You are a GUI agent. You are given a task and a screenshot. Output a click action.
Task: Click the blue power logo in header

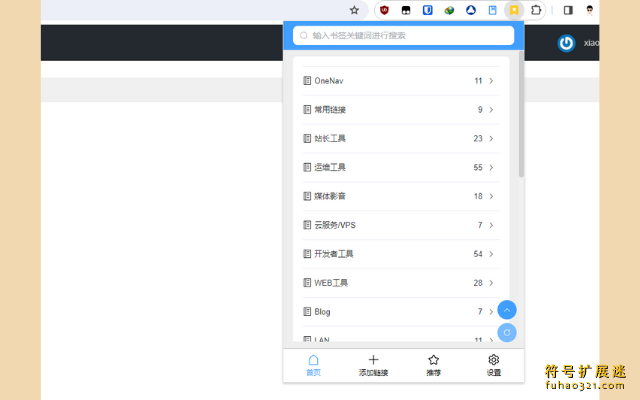point(566,43)
